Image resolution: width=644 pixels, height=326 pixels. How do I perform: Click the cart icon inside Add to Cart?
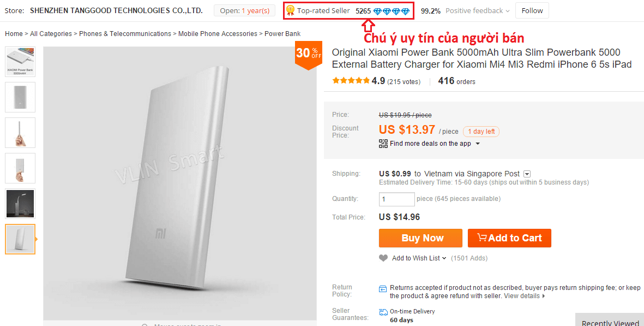[x=482, y=238]
